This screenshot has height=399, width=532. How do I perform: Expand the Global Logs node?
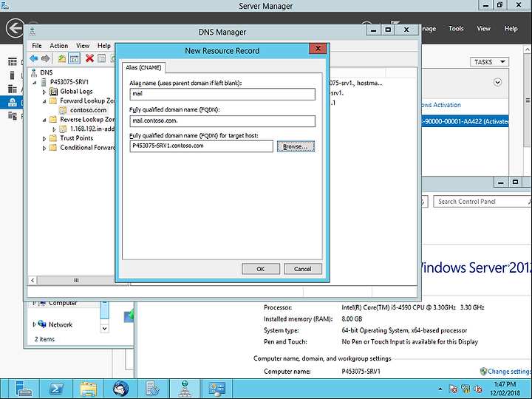44,92
